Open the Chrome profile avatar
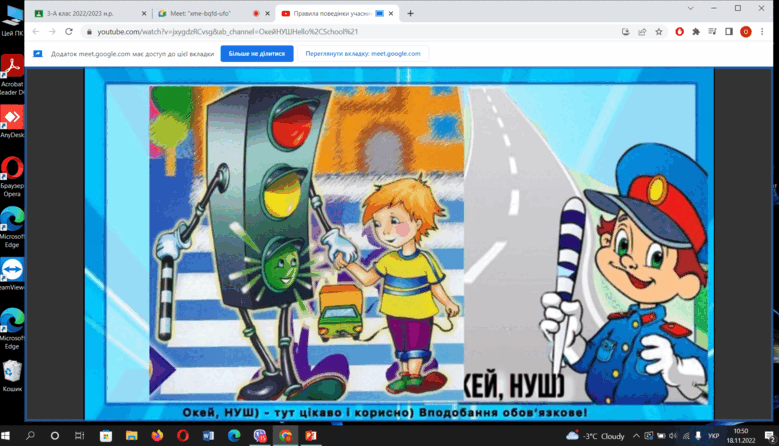 [746, 32]
